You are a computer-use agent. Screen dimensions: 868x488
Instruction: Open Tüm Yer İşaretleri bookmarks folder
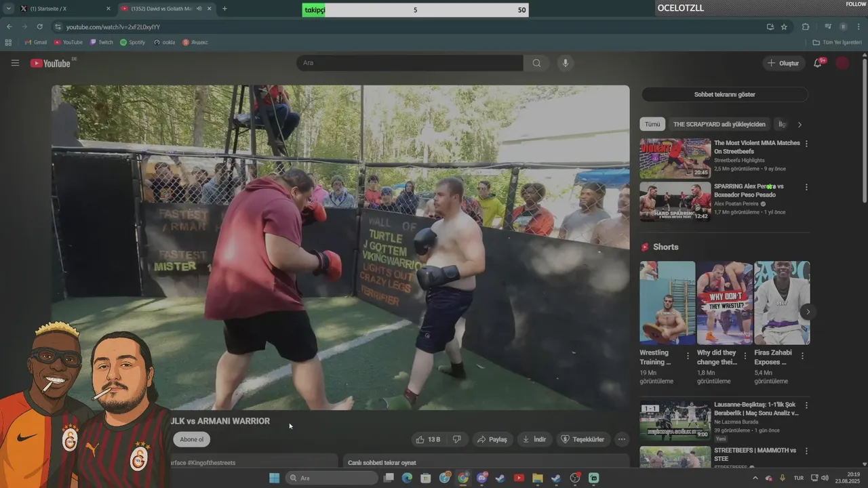tap(836, 42)
